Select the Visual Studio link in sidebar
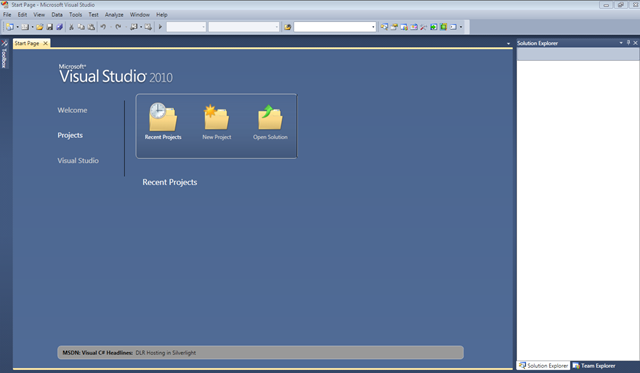Viewport: 640px width, 373px height. coord(78,161)
